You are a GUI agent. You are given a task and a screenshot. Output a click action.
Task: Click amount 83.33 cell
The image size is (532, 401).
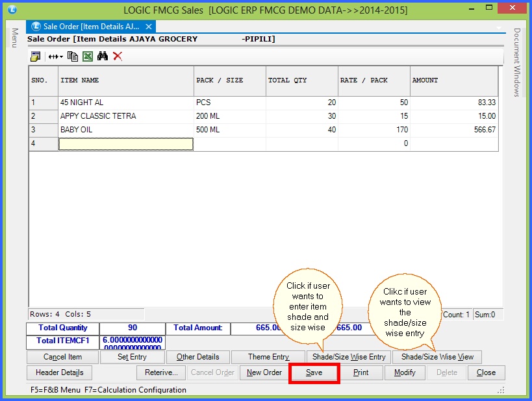coord(454,103)
